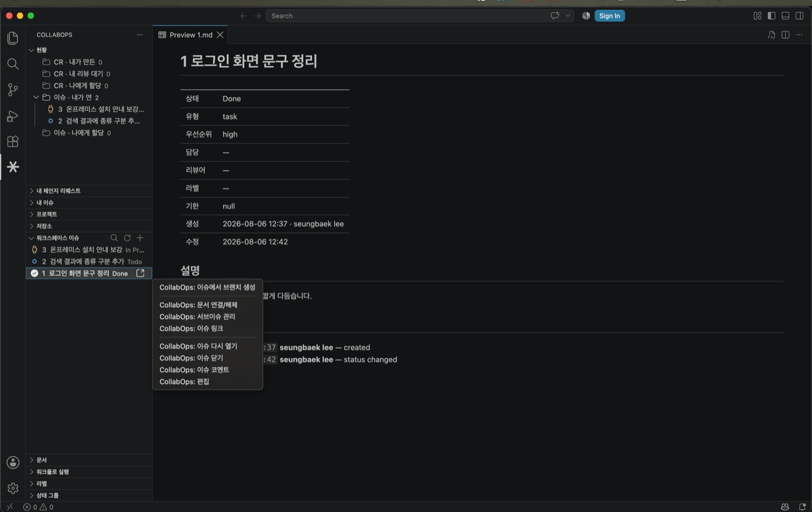Click the Sign In button
The image size is (812, 512).
(x=610, y=16)
